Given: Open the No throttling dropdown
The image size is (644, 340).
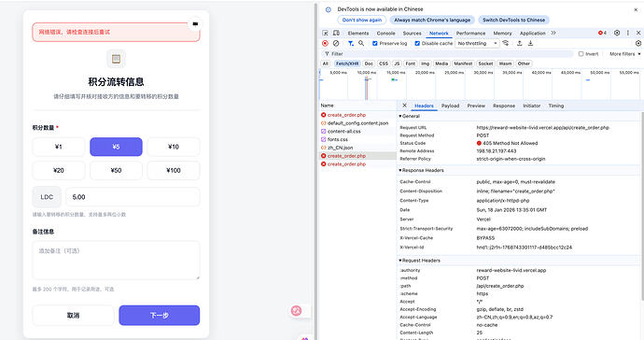Looking at the screenshot, I should [x=477, y=43].
